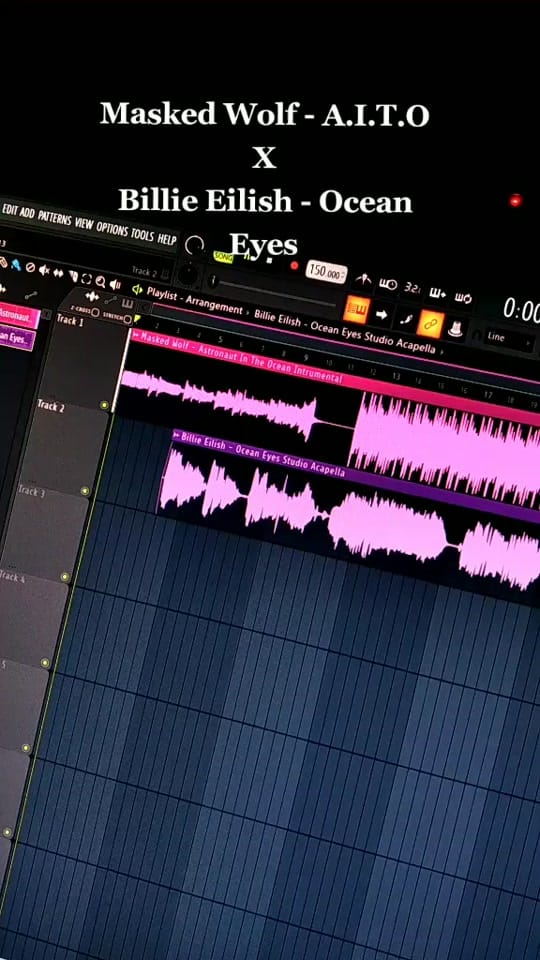The width and height of the screenshot is (540, 960).
Task: Click 'Billie Eilish - Ocean Eyes Studio Acapella' breadcrumb
Action: tap(345, 334)
